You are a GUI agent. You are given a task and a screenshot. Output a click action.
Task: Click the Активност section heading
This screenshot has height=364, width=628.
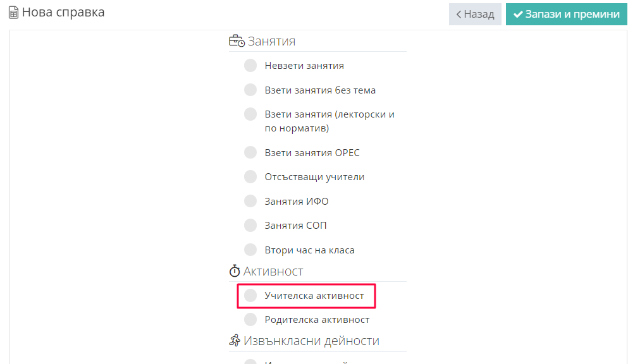(x=273, y=272)
